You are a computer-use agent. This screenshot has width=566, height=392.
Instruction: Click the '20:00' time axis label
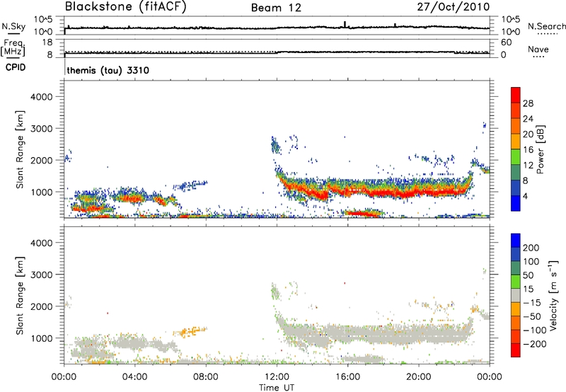click(x=419, y=377)
